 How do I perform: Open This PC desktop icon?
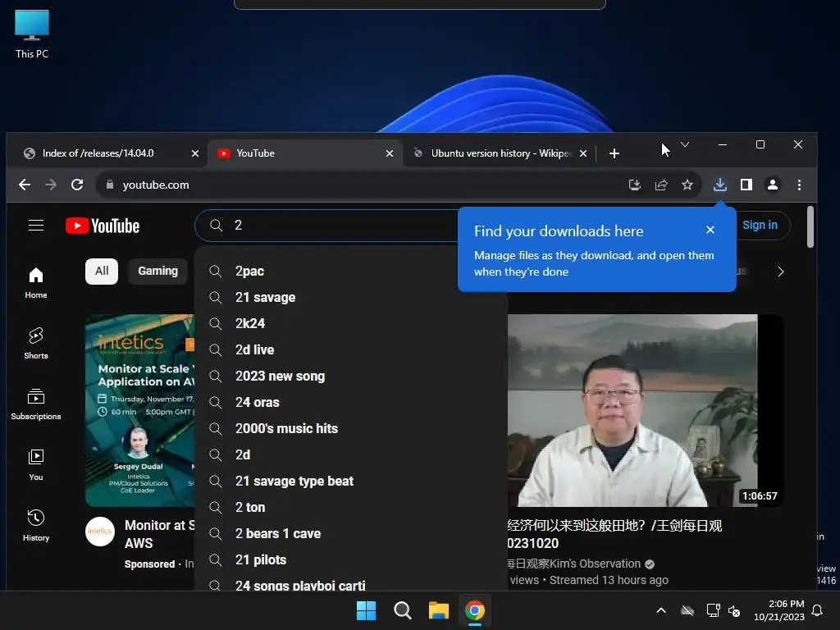click(x=32, y=34)
